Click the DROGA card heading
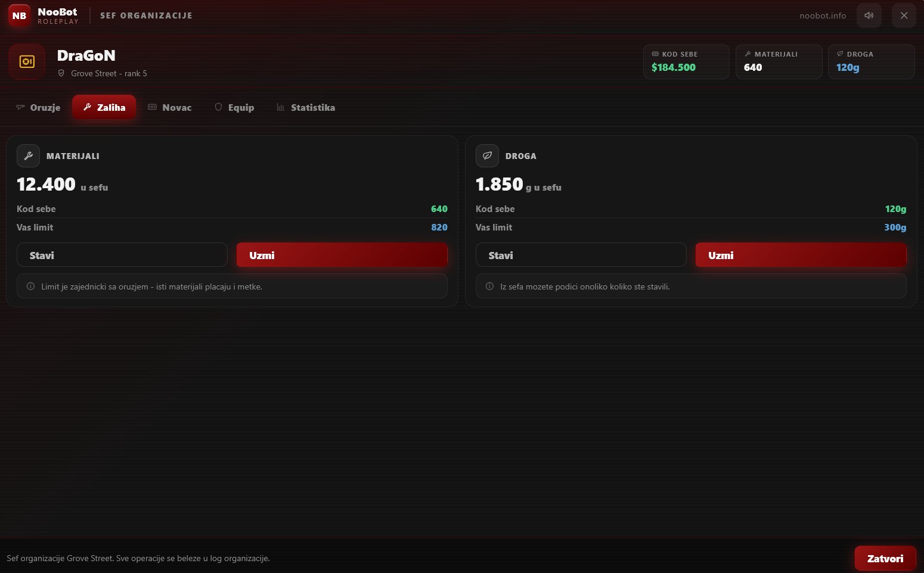The image size is (924, 573). tap(521, 156)
